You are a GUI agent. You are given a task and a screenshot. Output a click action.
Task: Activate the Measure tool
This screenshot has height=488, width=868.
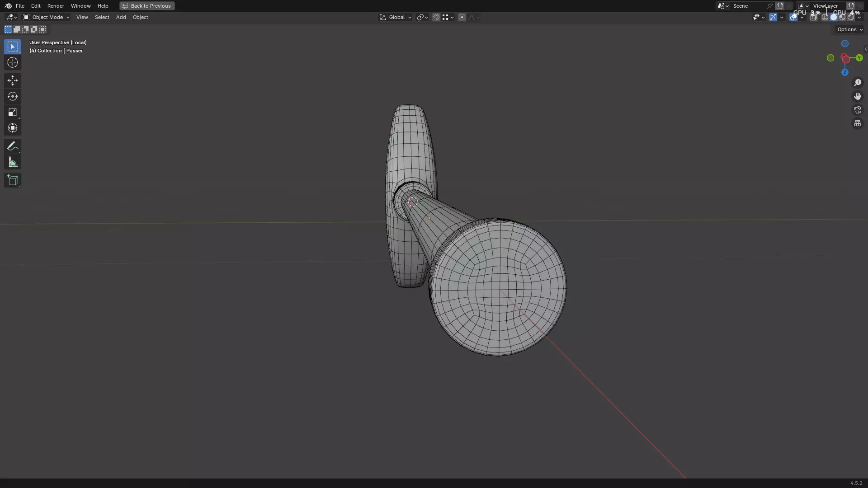coord(12,163)
